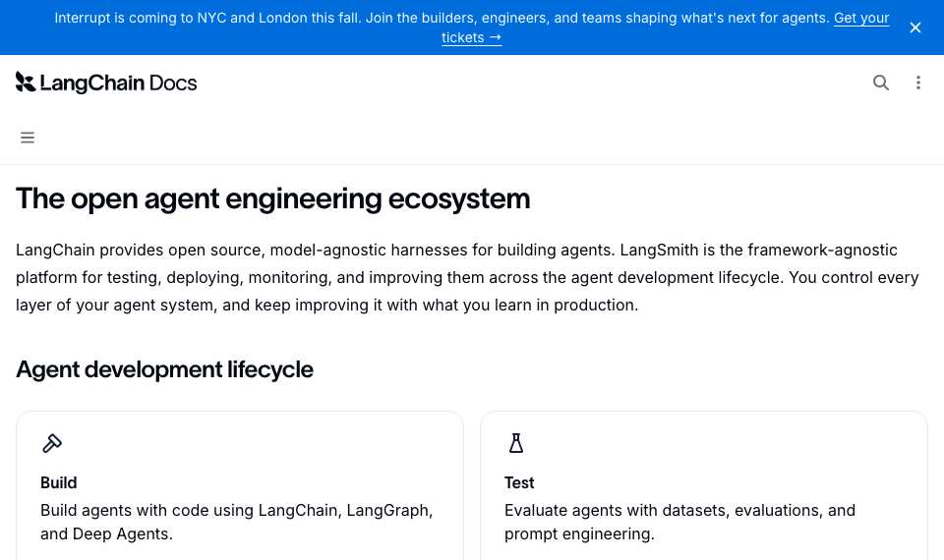944x560 pixels.
Task: Dismiss the Interrupt announcement banner
Action: pos(915,28)
